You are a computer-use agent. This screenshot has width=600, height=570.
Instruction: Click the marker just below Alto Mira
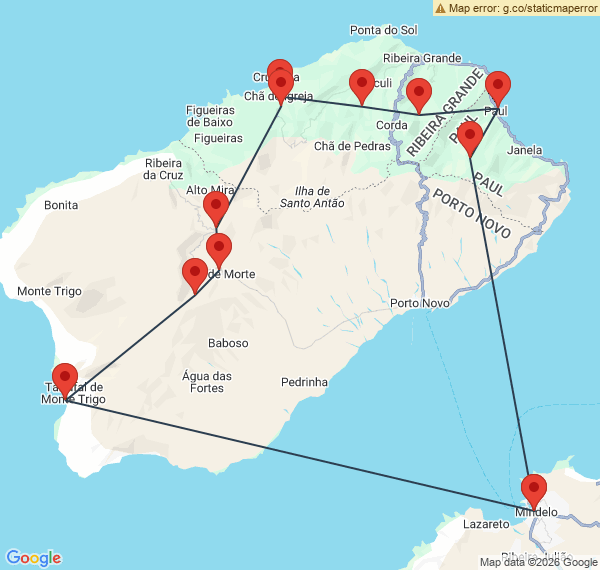(215, 209)
